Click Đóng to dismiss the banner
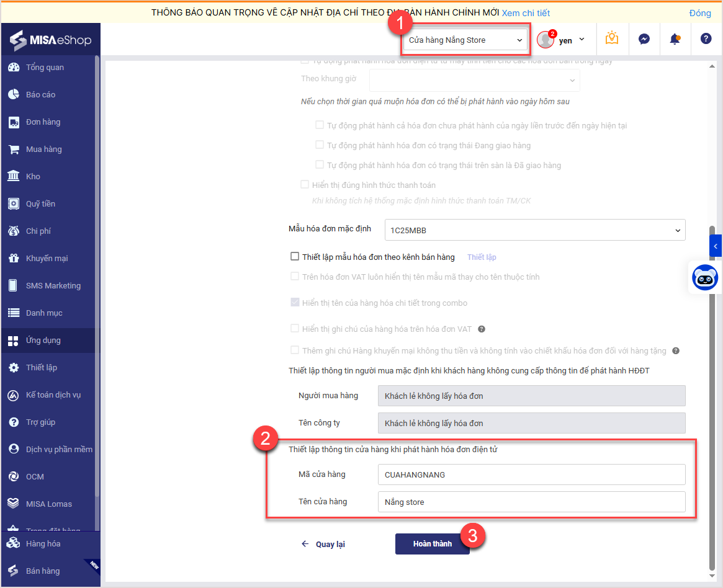 point(700,13)
